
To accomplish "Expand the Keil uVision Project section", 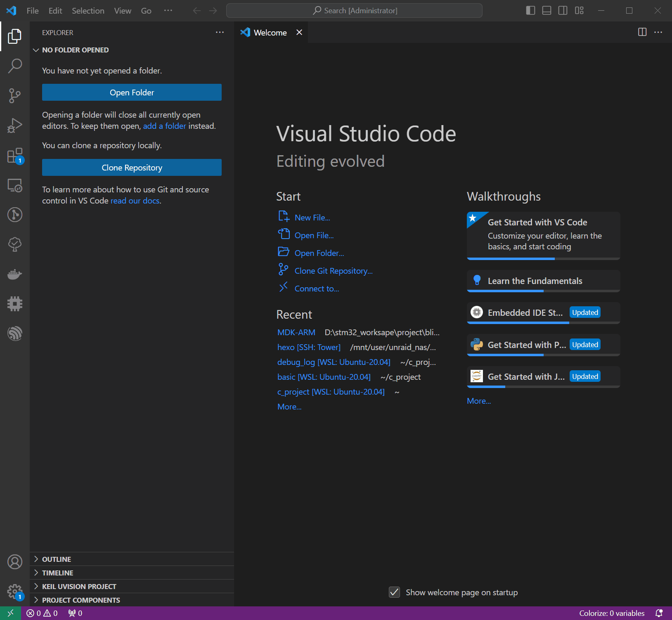I will (x=132, y=587).
